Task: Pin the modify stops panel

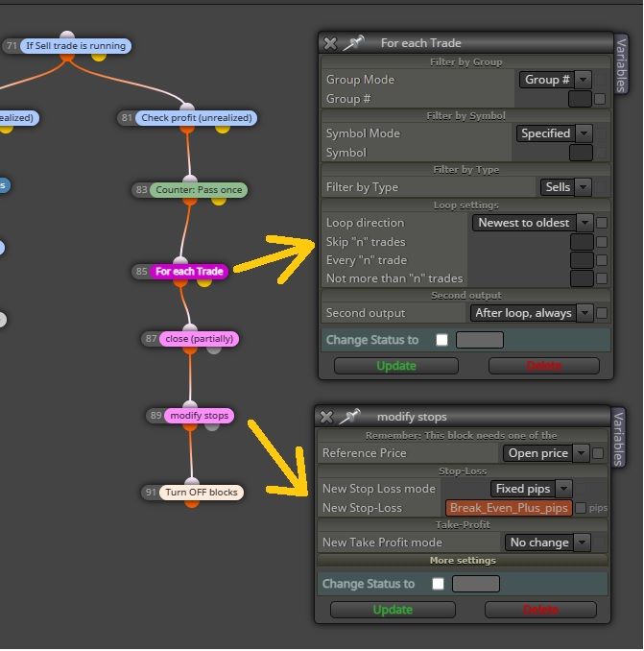Action: (x=349, y=417)
